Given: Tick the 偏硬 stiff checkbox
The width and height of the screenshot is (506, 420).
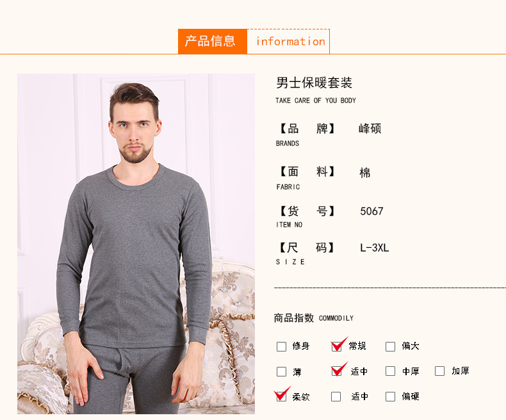Looking at the screenshot, I should pyautogui.click(x=391, y=396).
